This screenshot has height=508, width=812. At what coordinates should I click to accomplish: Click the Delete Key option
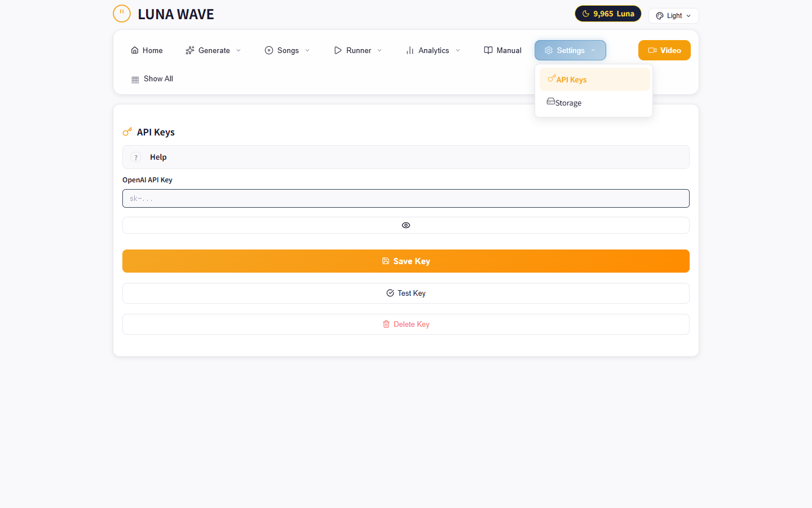pyautogui.click(x=406, y=324)
